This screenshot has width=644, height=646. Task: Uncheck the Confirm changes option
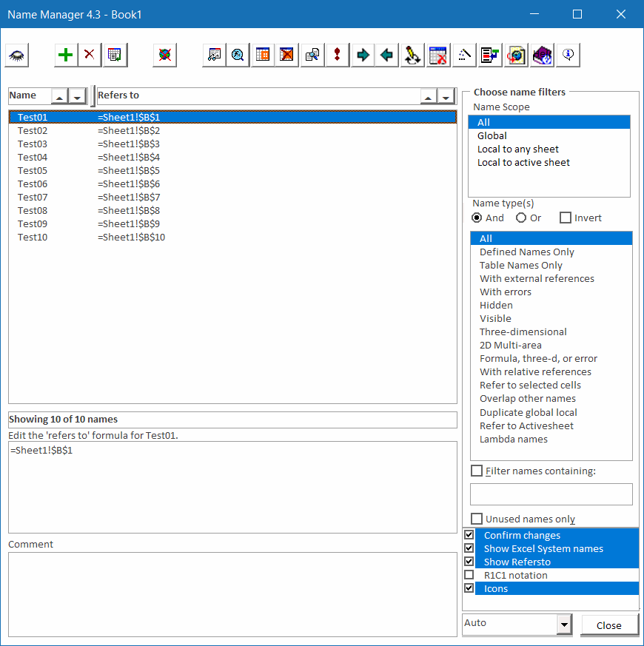click(469, 535)
